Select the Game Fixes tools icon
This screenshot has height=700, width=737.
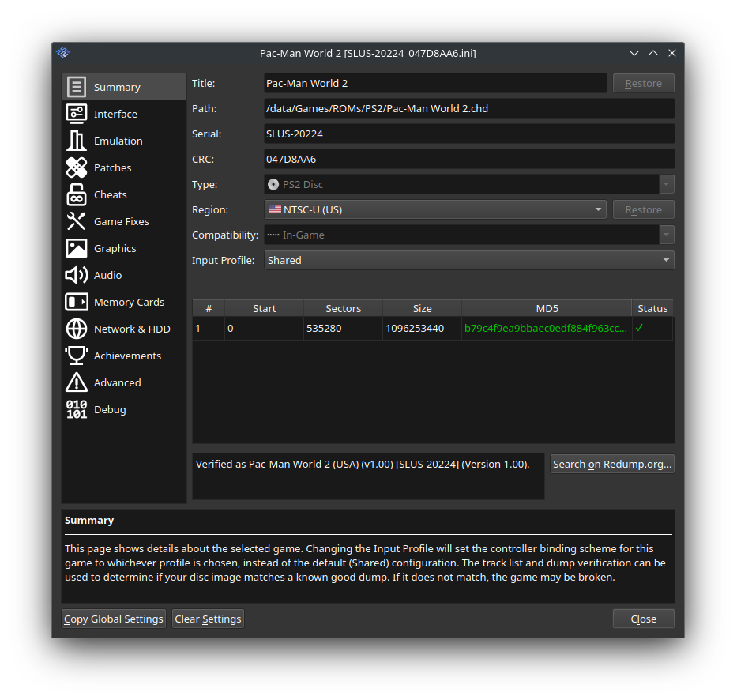tap(77, 221)
